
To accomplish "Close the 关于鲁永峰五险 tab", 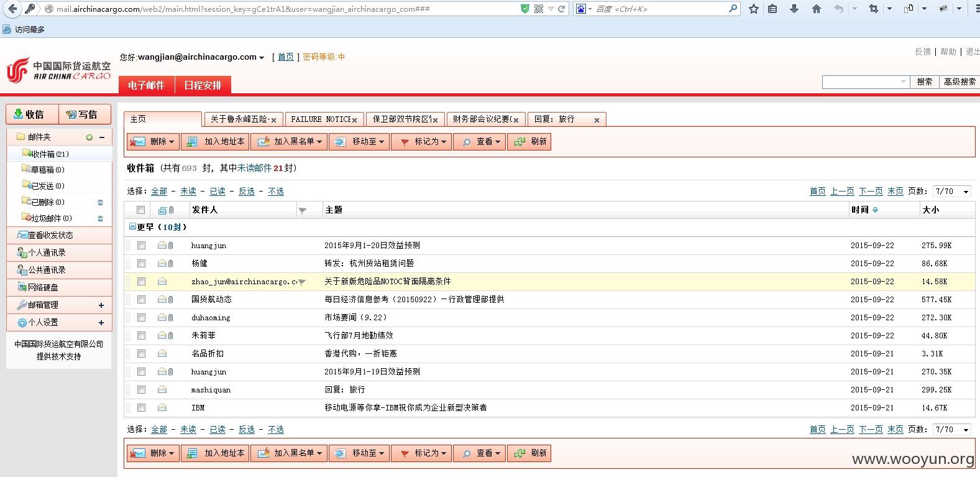I will click(x=273, y=120).
